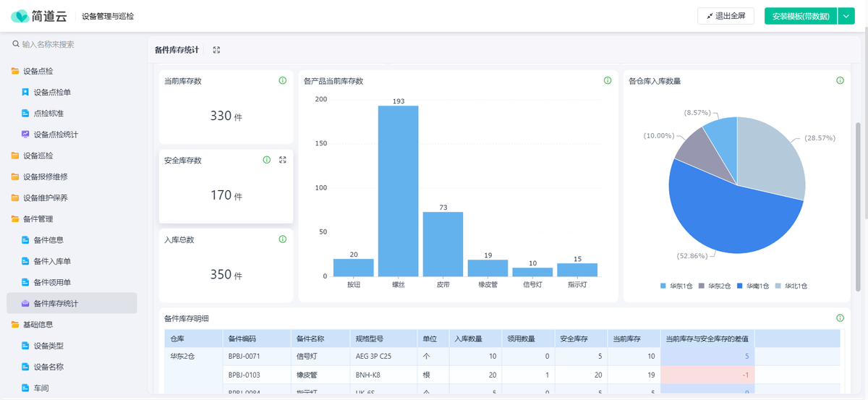
Task: Click info icon on 备件库存明细 table
Action: (x=840, y=318)
